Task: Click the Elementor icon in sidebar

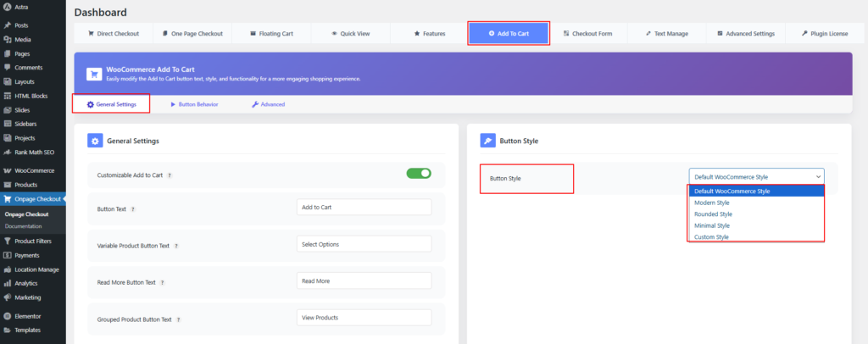Action: click(x=8, y=316)
